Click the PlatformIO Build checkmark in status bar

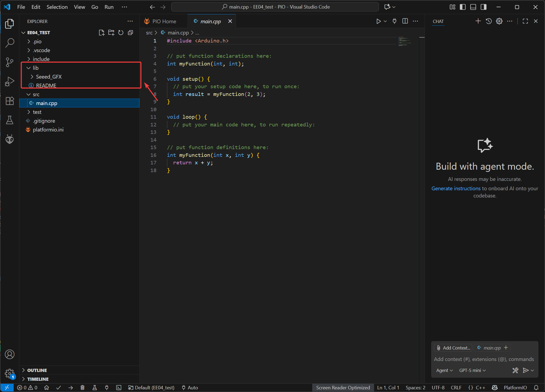click(x=59, y=387)
